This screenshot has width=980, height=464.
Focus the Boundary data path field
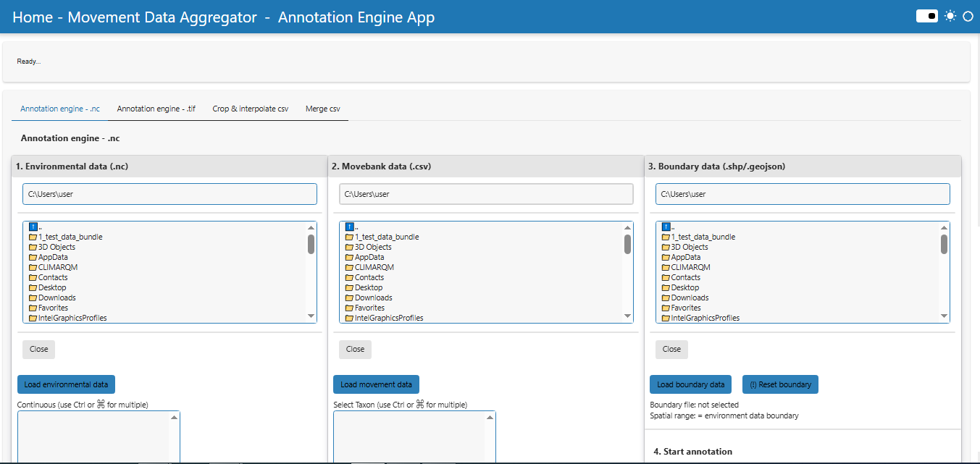pyautogui.click(x=803, y=194)
